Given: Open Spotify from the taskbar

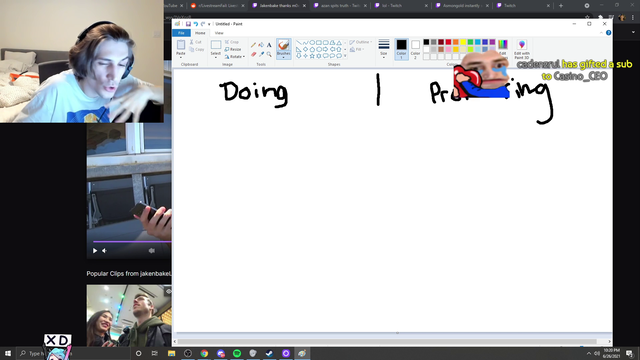Looking at the screenshot, I should coord(237,353).
